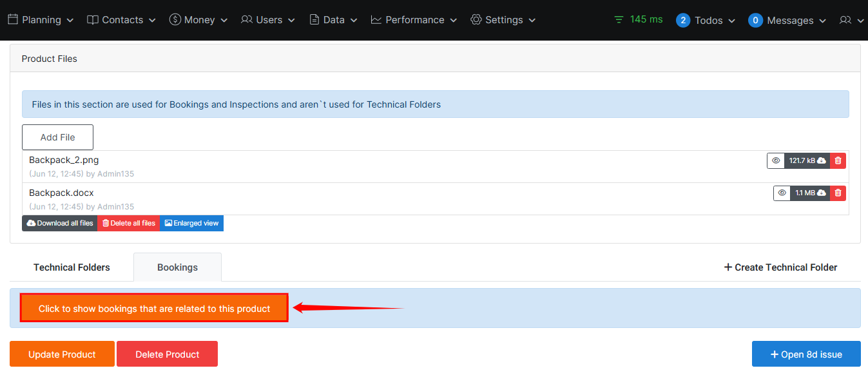Open Enlarged view of files
The width and height of the screenshot is (868, 386).
[191, 223]
